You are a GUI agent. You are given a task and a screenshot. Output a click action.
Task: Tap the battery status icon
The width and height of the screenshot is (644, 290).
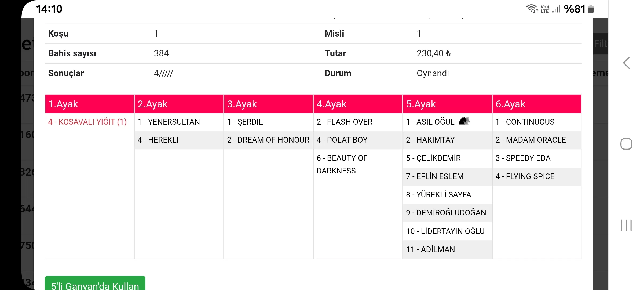(591, 9)
